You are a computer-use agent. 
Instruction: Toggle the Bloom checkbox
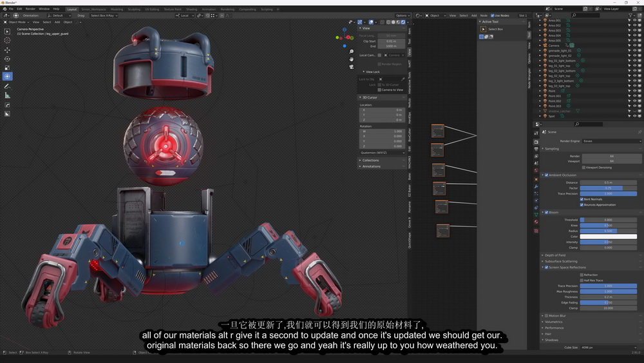(547, 213)
